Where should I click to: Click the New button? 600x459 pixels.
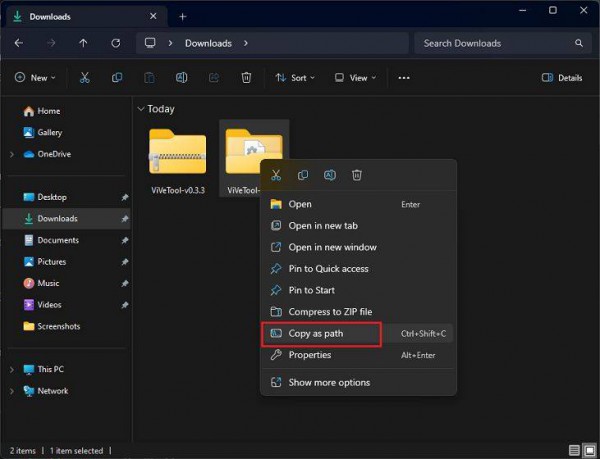point(37,77)
